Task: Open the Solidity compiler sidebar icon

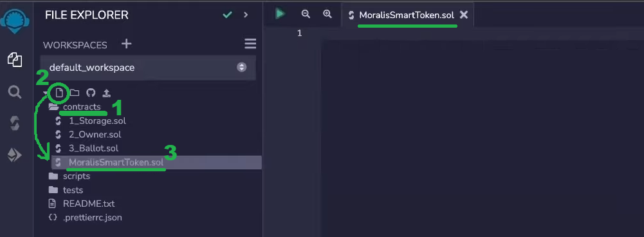Action: click(x=15, y=124)
